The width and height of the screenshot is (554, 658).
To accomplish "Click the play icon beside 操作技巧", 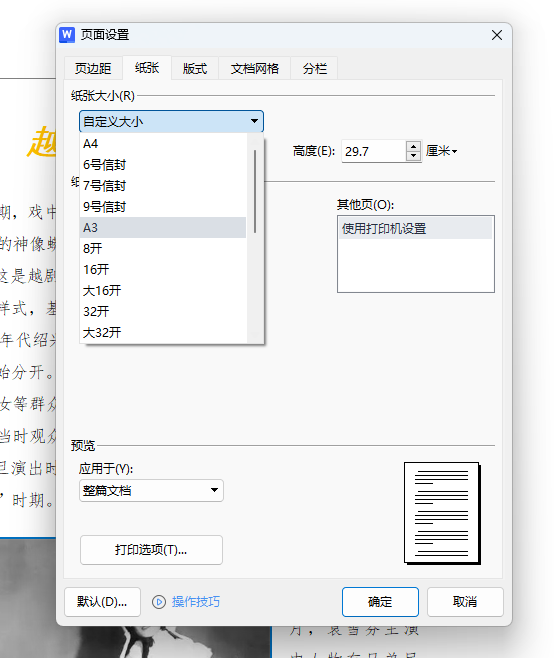I will coord(159,602).
